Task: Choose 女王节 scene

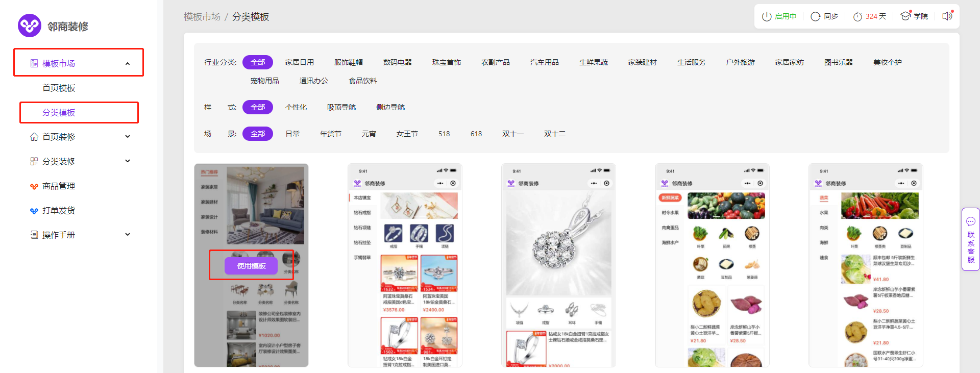Action: click(407, 134)
